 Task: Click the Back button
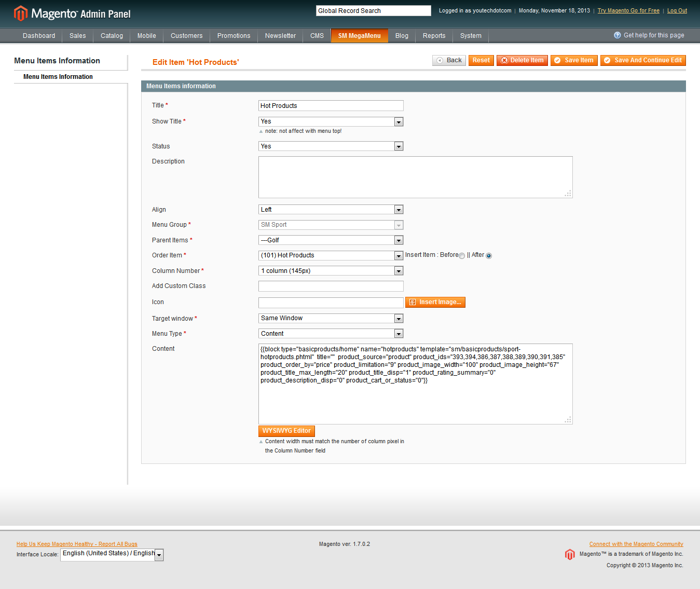coord(449,60)
